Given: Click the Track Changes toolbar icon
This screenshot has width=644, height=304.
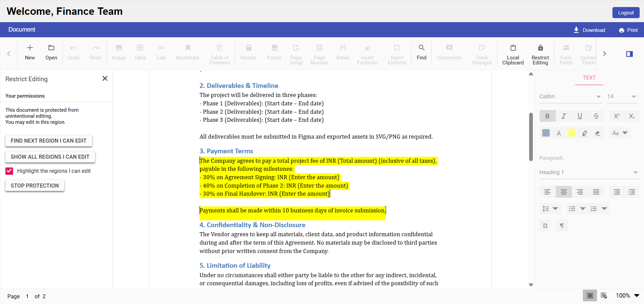Looking at the screenshot, I should click(x=482, y=54).
